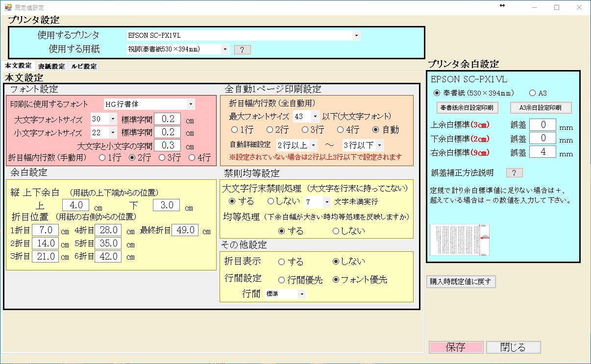Click 購入時既定値に戻す button
The width and height of the screenshot is (591, 364).
coord(461,281)
